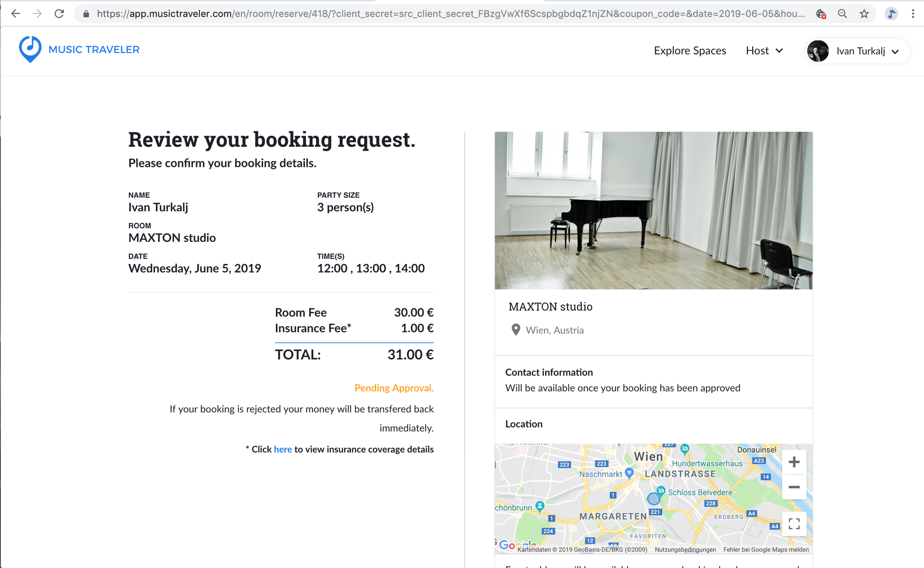Click the Music Traveler extension icon
Image resolution: width=924 pixels, height=568 pixels.
tap(891, 14)
